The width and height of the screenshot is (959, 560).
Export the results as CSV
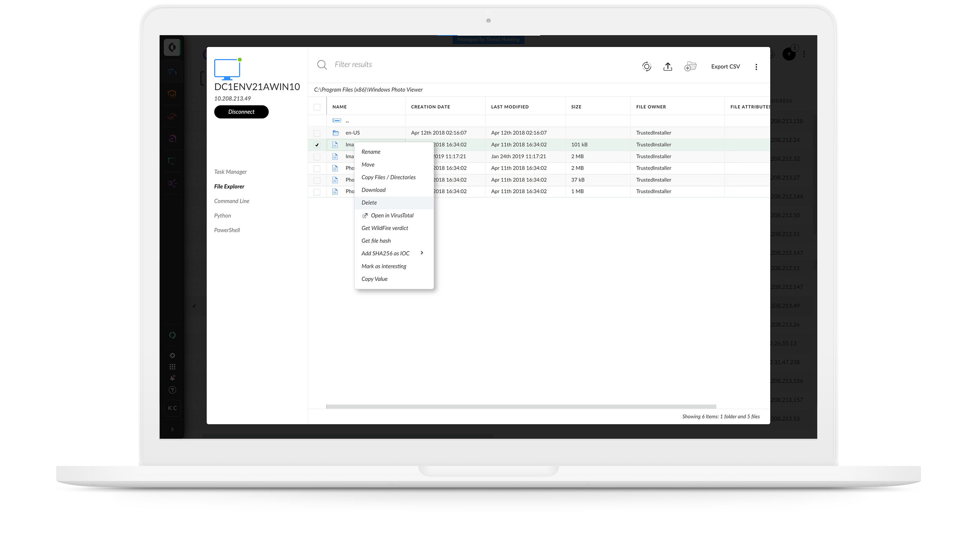click(725, 66)
